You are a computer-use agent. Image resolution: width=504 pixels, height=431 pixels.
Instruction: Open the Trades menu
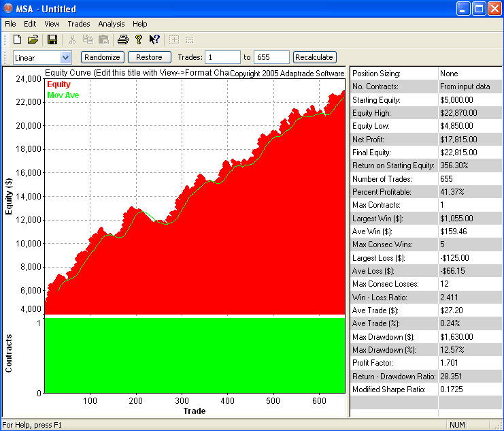tap(79, 24)
